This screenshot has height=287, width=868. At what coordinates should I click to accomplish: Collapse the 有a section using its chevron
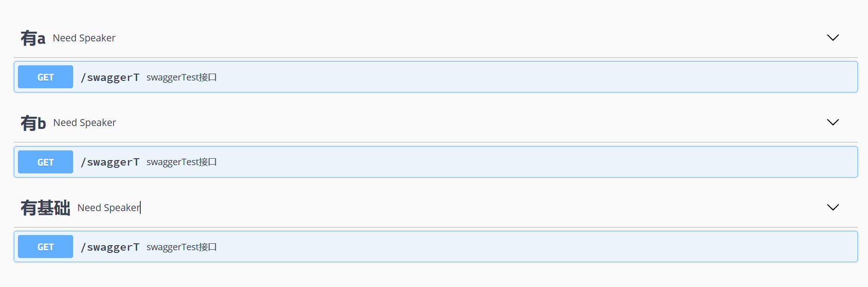coord(833,38)
